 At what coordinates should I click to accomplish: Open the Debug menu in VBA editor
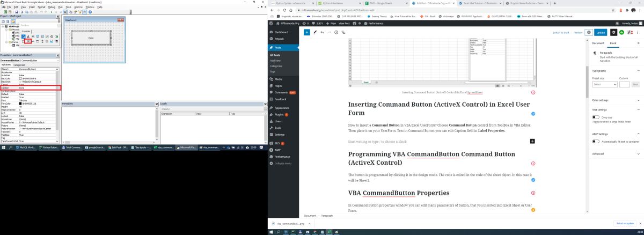[52, 7]
